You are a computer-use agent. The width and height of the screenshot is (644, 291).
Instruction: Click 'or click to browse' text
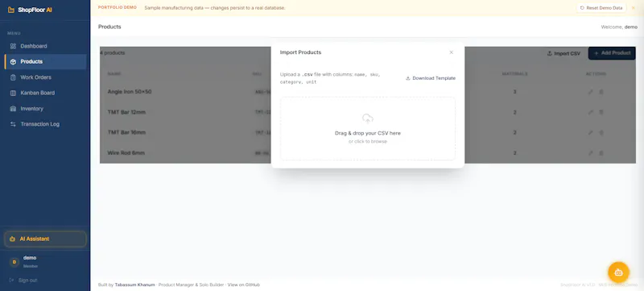click(x=368, y=141)
